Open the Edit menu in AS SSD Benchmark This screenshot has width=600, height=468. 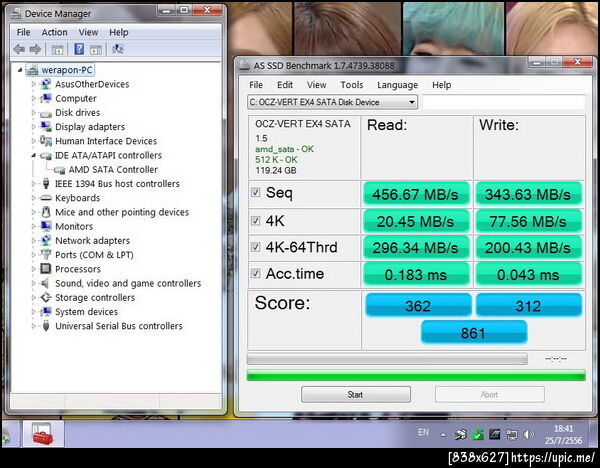(x=285, y=85)
